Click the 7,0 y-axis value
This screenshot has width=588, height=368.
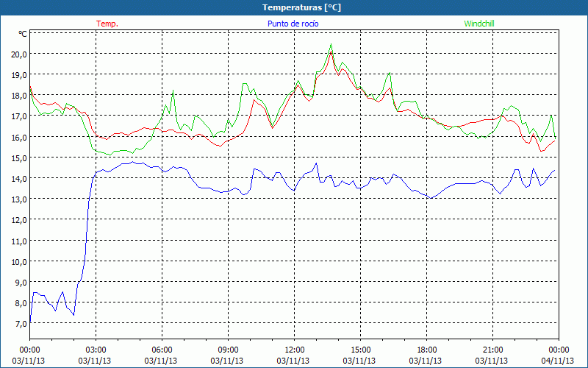click(x=21, y=324)
